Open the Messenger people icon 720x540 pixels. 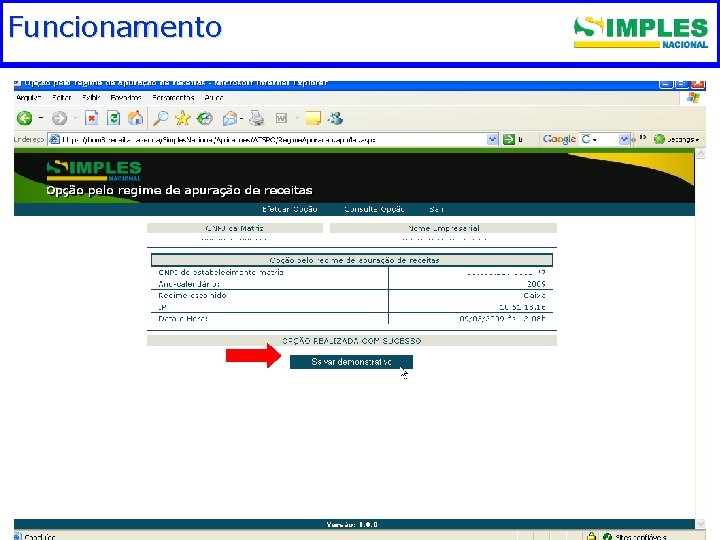pos(335,118)
